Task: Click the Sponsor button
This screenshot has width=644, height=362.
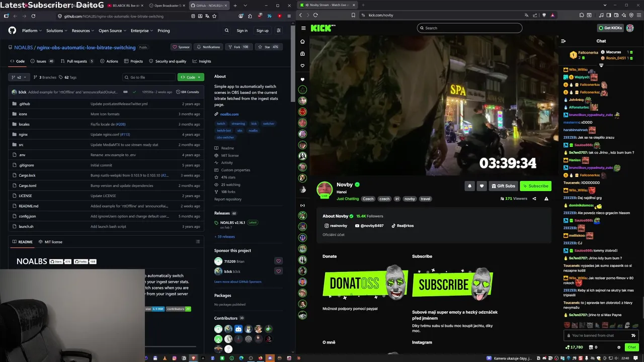Action: point(181,47)
